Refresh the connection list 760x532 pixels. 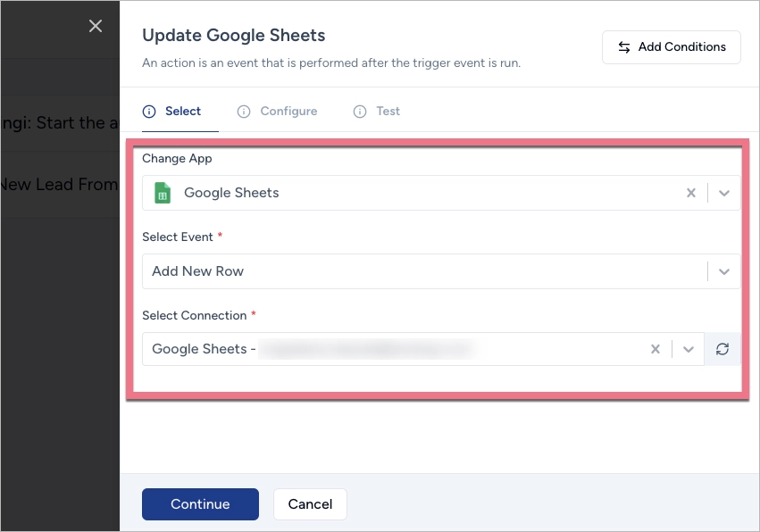click(x=722, y=349)
